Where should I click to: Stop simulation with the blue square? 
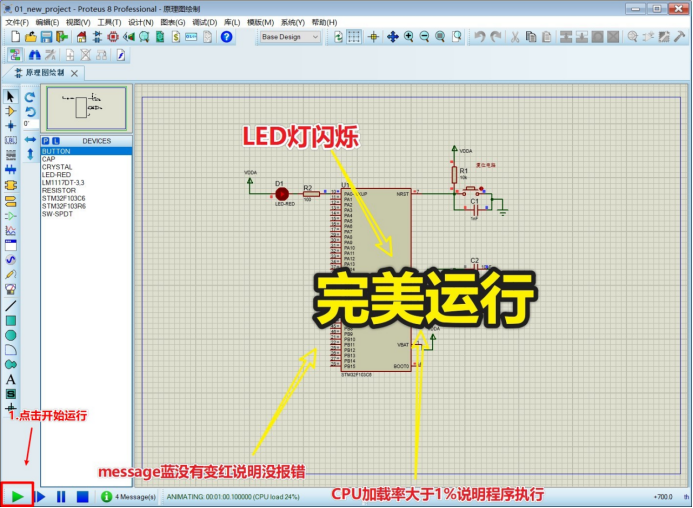[x=82, y=497]
